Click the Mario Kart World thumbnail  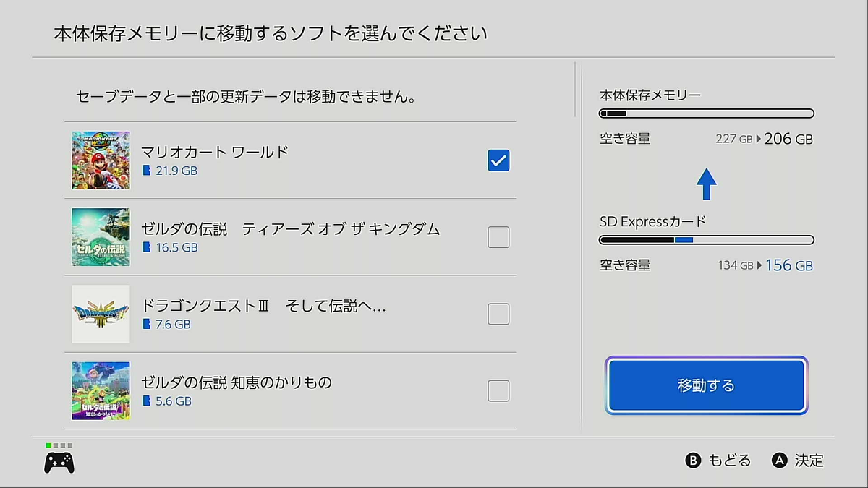click(101, 160)
